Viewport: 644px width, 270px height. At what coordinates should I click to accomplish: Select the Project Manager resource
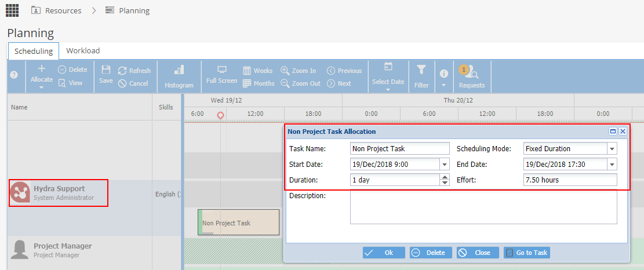(63, 250)
